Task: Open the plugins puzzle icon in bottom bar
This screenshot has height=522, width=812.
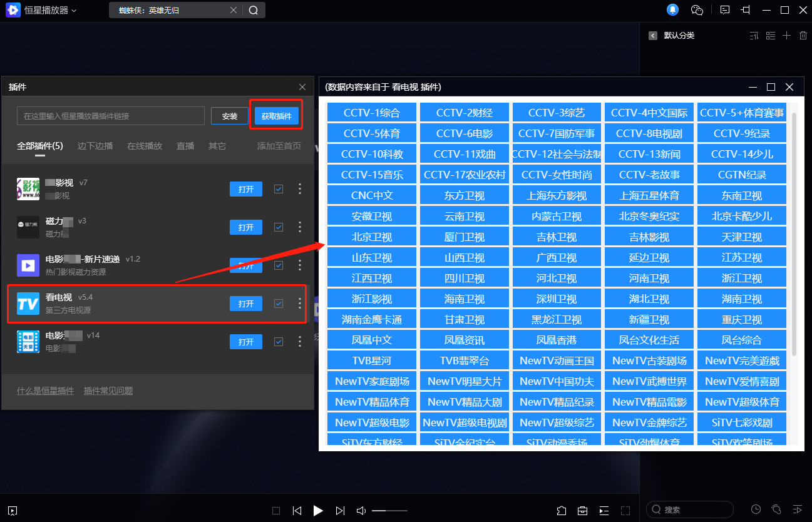Action: click(x=562, y=510)
